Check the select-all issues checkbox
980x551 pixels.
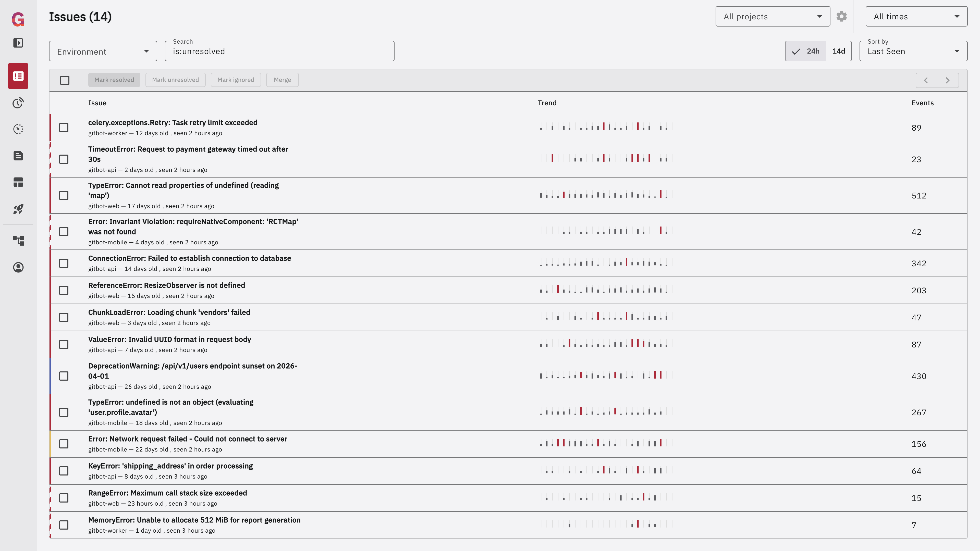pyautogui.click(x=65, y=80)
